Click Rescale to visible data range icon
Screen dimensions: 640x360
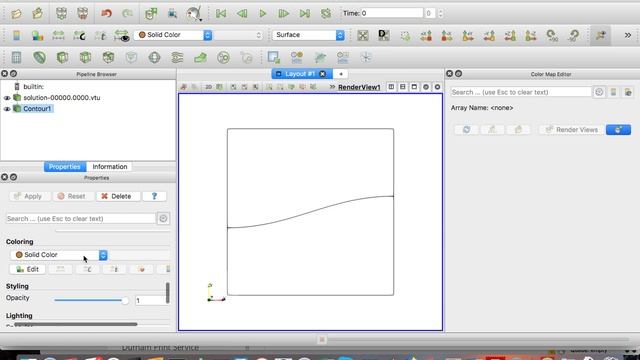[122, 36]
